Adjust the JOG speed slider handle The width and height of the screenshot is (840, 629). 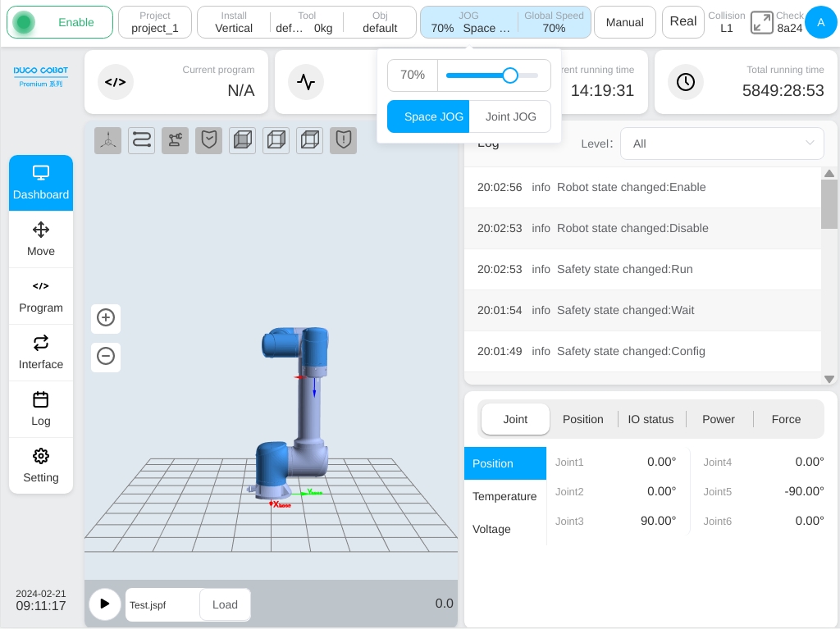[x=510, y=75]
